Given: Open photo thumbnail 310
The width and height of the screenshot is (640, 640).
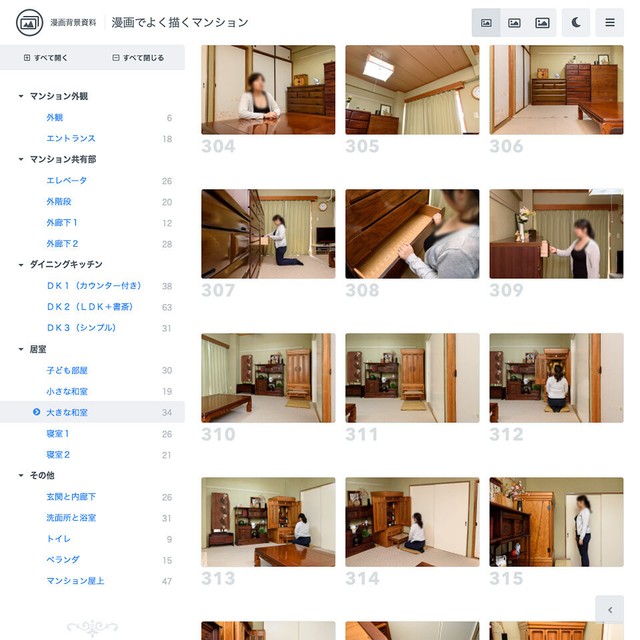Looking at the screenshot, I should coord(268,378).
